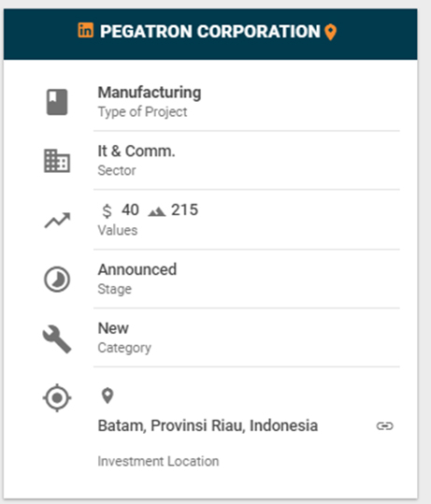Click the crosshair target icon for location
Image resolution: width=431 pixels, height=504 pixels.
click(x=57, y=397)
